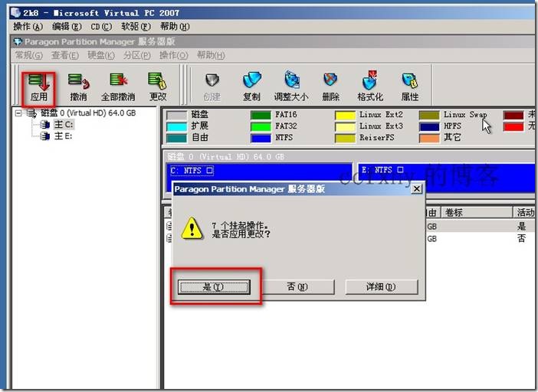
Task: Open the 编辑(E) Virtual PC menu
Action: [67, 27]
